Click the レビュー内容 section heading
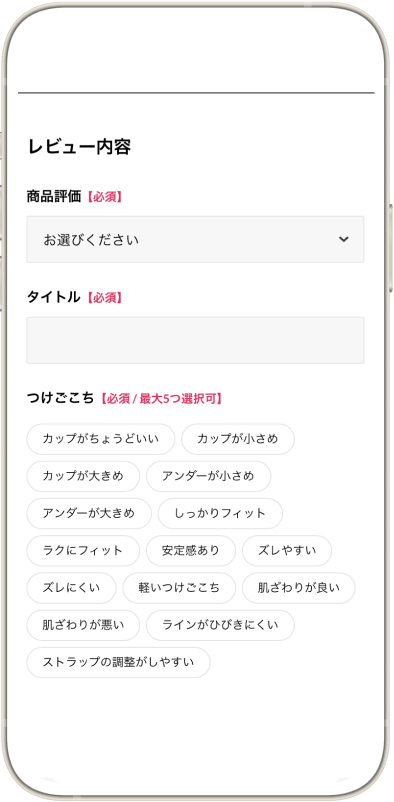 pyautogui.click(x=79, y=147)
